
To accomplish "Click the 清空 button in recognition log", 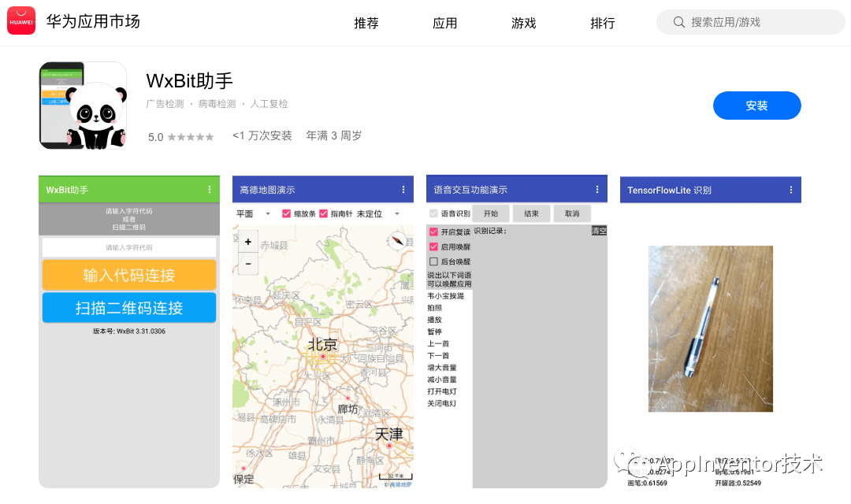I will 599,231.
